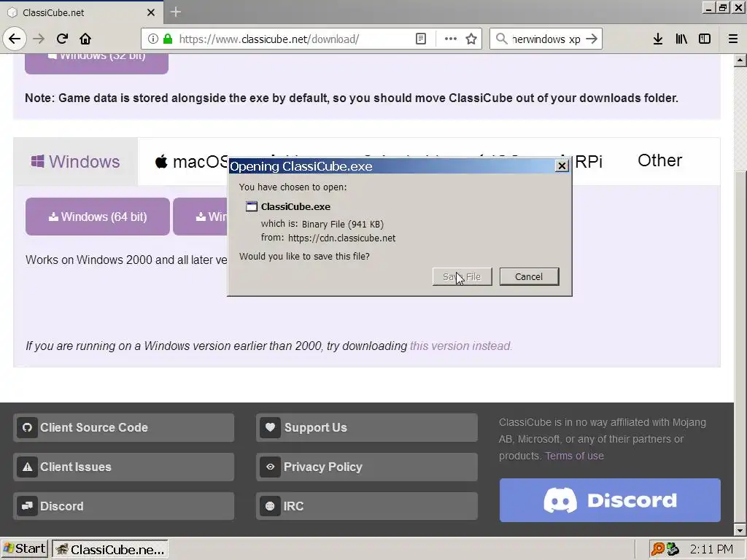Click eye icon beside Privacy Policy
The height and width of the screenshot is (560, 747).
point(270,467)
